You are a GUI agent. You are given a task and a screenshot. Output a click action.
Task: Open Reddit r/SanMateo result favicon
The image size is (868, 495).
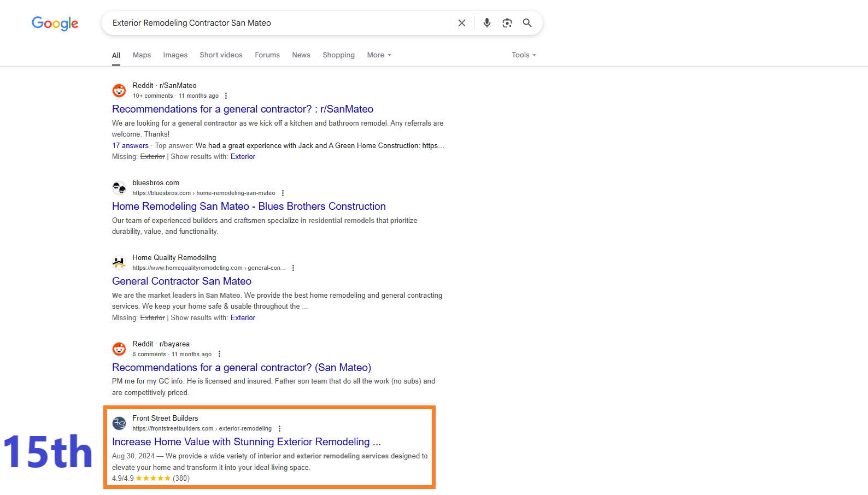point(119,90)
